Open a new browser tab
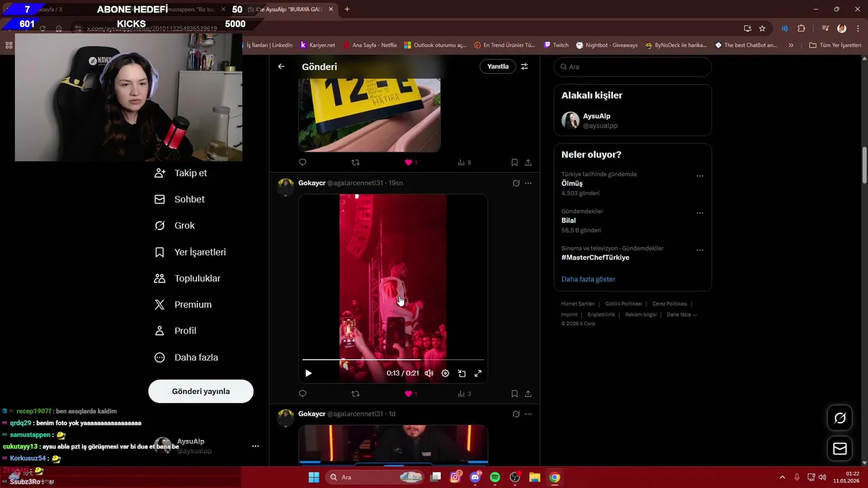868x488 pixels. tap(347, 9)
